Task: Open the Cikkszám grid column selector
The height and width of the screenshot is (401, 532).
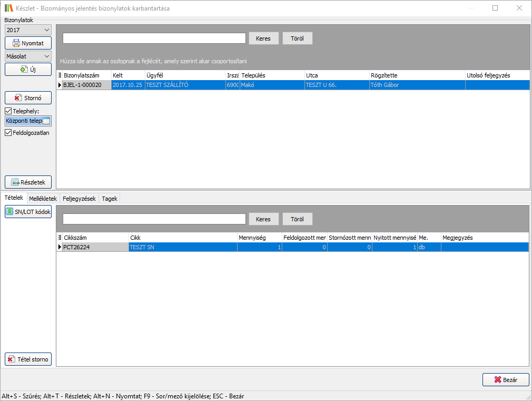Action: click(x=59, y=238)
